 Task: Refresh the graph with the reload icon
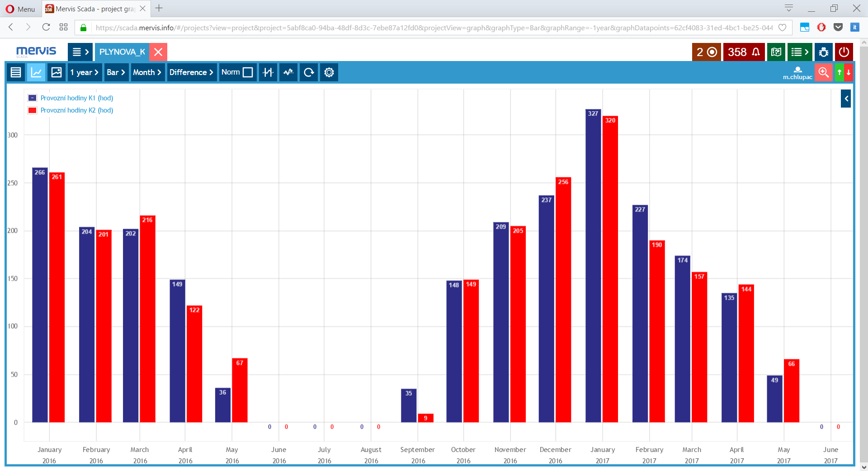tap(308, 72)
